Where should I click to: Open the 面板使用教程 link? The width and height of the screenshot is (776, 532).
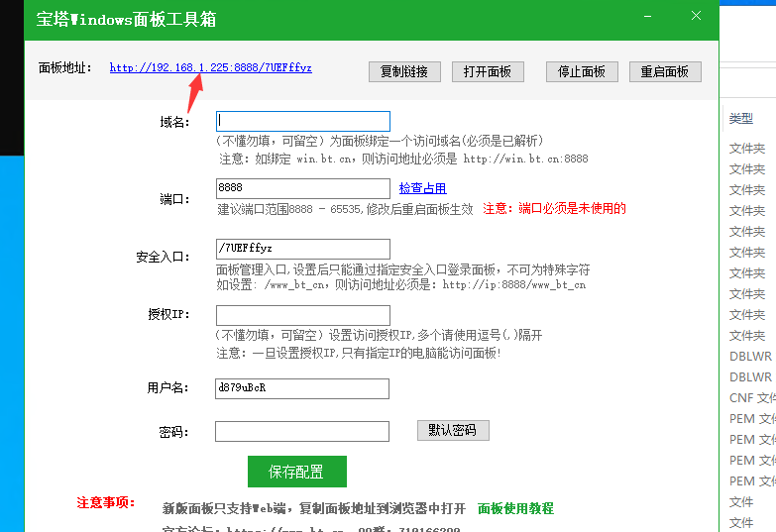pyautogui.click(x=515, y=508)
